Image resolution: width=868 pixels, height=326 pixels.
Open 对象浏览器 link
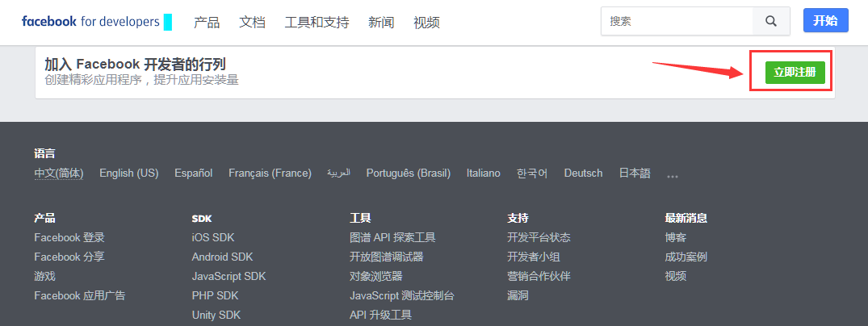[x=376, y=276]
